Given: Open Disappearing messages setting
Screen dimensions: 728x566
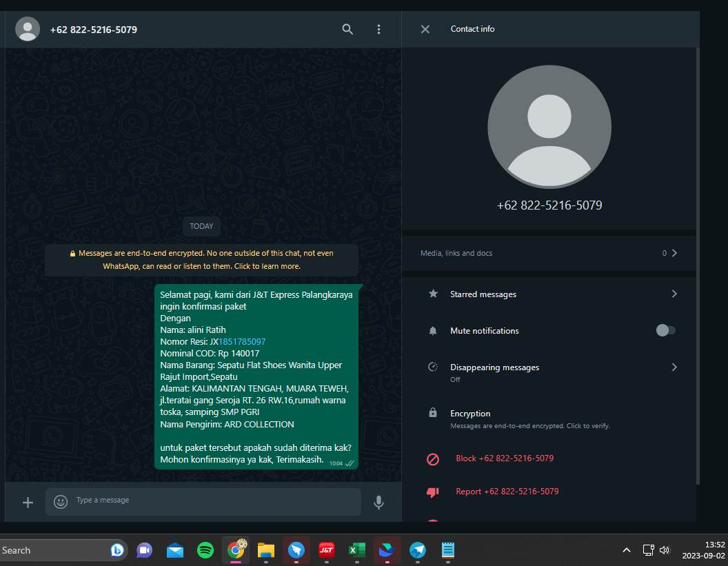Looking at the screenshot, I should point(549,372).
